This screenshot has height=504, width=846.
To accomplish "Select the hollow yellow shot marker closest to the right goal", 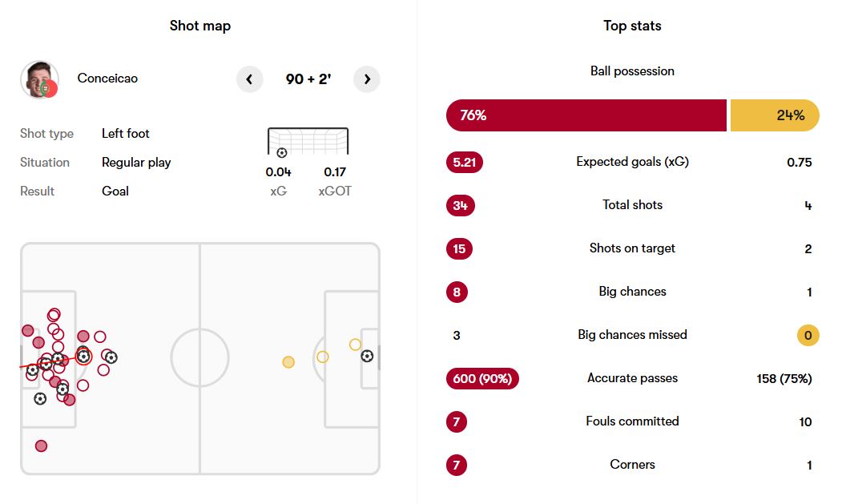I will click(x=355, y=345).
